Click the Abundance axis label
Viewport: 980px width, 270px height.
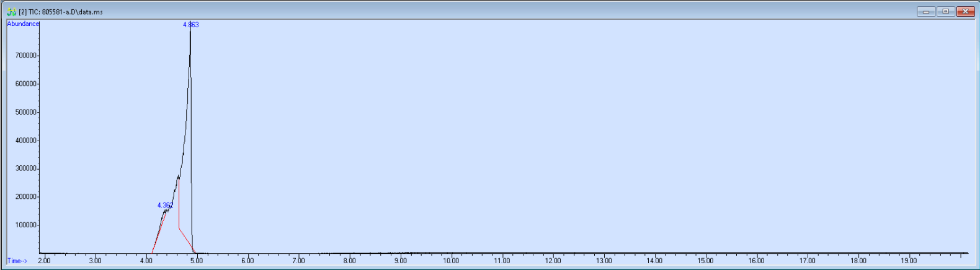click(x=23, y=24)
